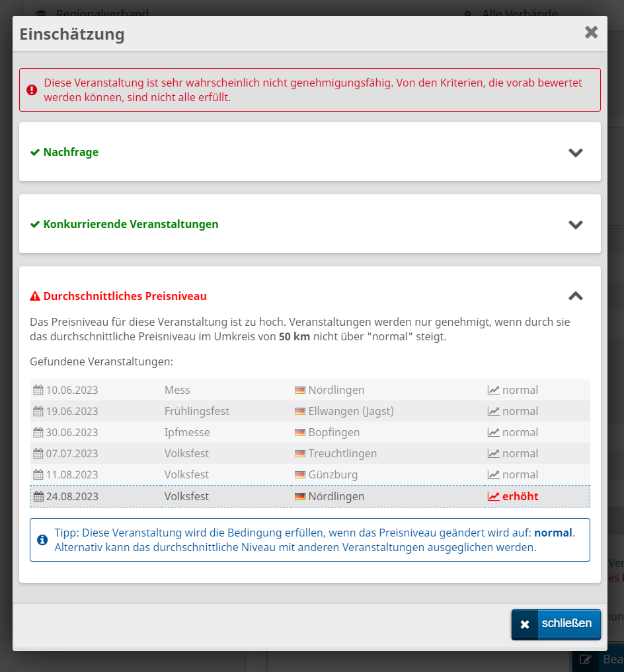The width and height of the screenshot is (624, 672).
Task: Expand the Nachfrage section chevron
Action: tap(576, 153)
